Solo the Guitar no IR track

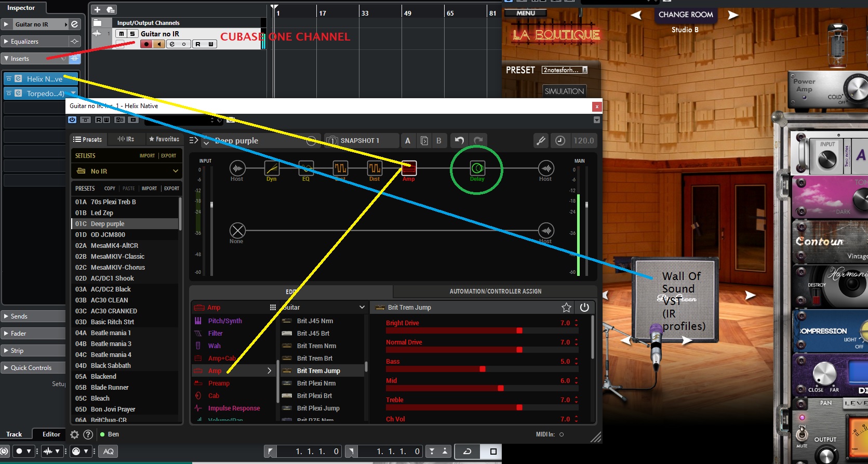tap(132, 34)
